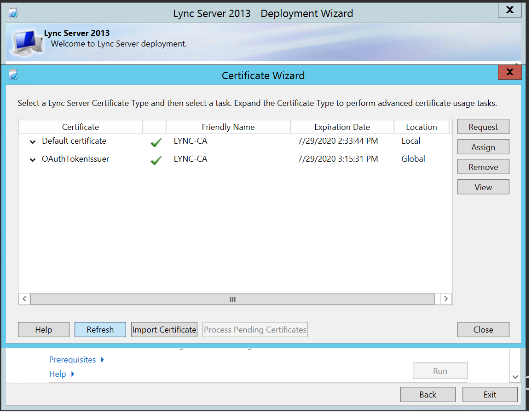Select the OAuthTokenIssuer row

click(x=235, y=159)
